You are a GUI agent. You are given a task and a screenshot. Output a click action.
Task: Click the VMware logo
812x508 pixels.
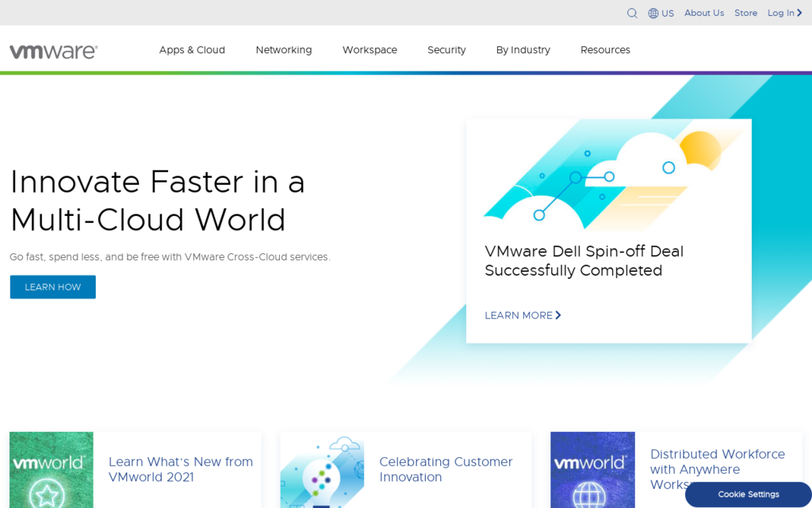[53, 51]
